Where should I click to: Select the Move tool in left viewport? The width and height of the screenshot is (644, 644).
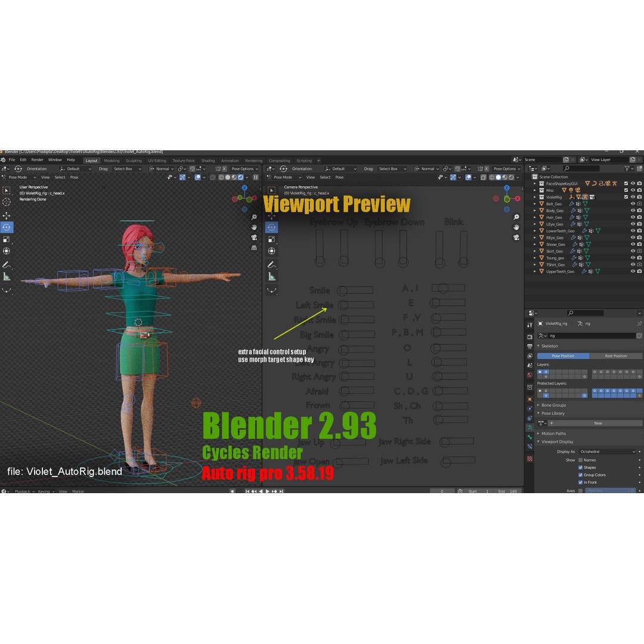click(7, 216)
